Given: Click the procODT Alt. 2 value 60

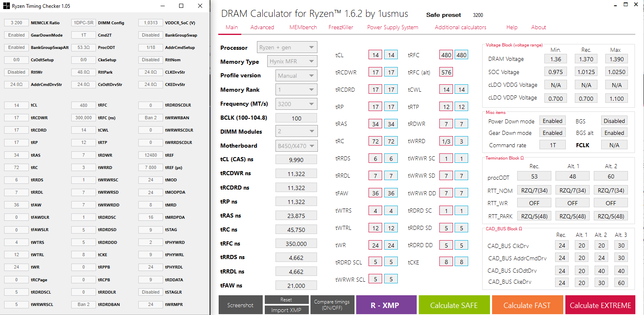Looking at the screenshot, I should [611, 176].
